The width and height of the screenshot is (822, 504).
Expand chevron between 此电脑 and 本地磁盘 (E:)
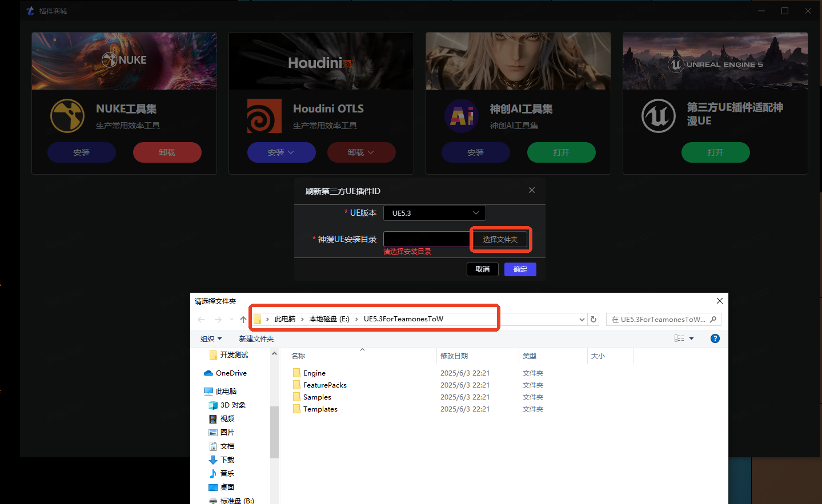[302, 319]
